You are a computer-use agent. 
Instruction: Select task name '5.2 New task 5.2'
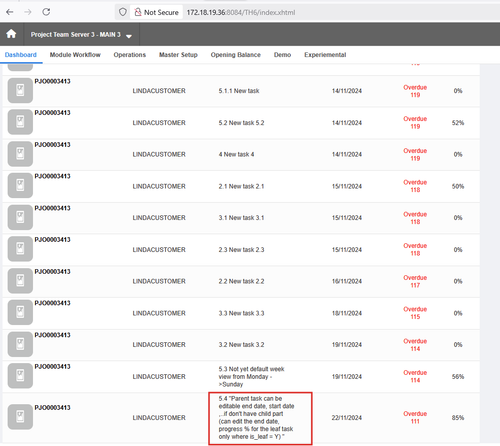pos(241,123)
